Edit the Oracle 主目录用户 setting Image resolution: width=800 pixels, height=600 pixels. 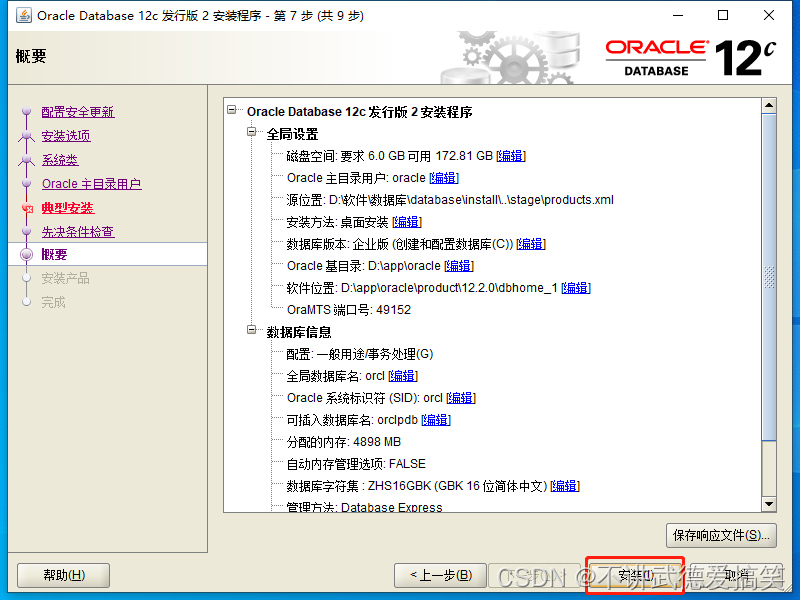click(444, 178)
